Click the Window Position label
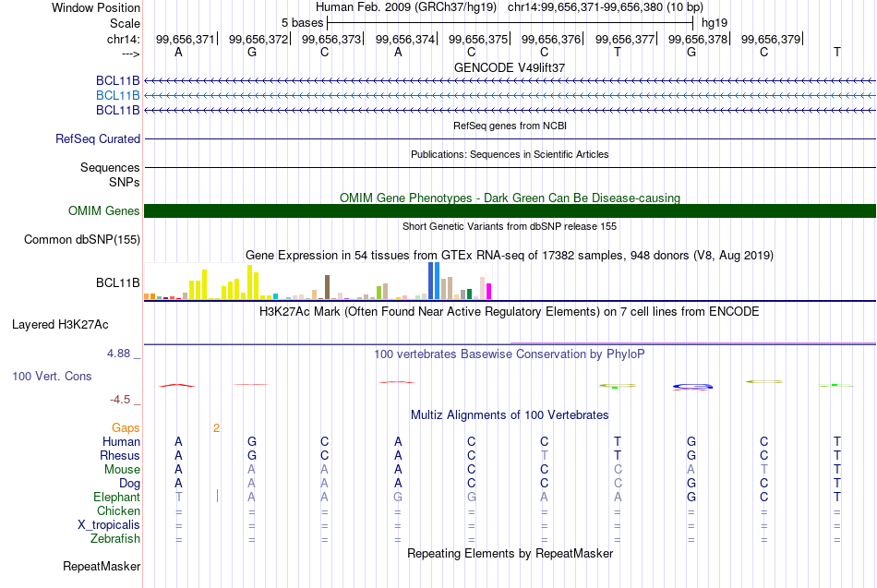This screenshot has width=877, height=588. [96, 7]
